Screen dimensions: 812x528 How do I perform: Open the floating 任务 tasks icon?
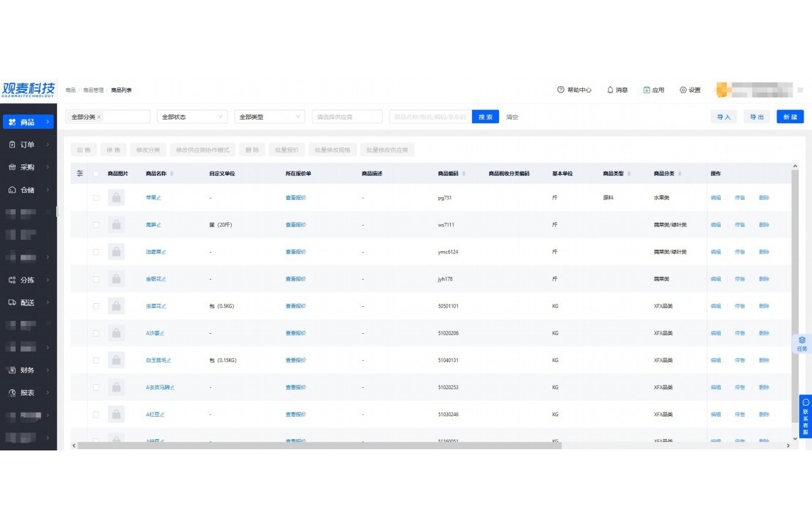tap(802, 341)
